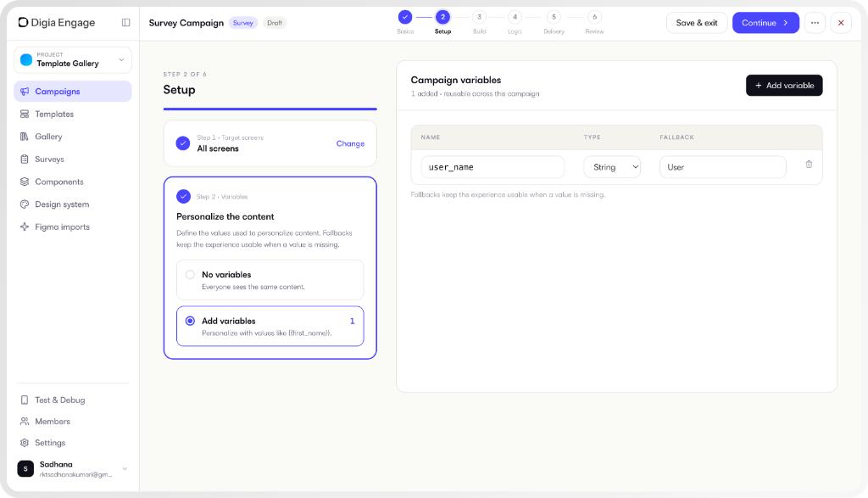Click the Change link for target screens
The height and width of the screenshot is (498, 868).
(x=350, y=143)
